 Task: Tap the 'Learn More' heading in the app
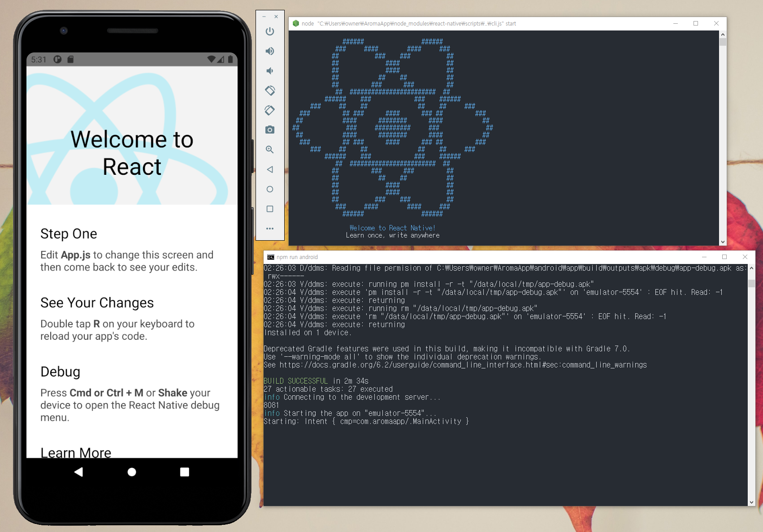(x=76, y=452)
